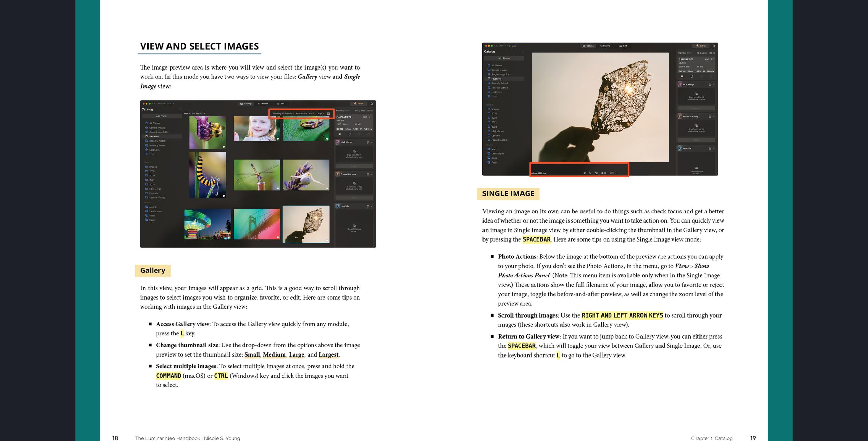Collapse the HDR Merge chevron in the single image screenshot

click(714, 85)
